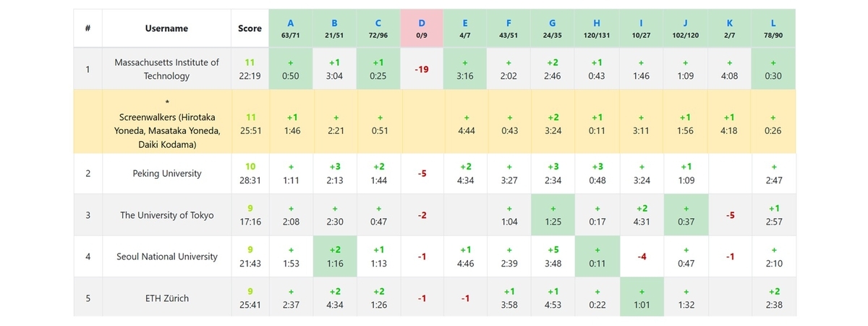Click the Score column header
The width and height of the screenshot is (868, 326).
pyautogui.click(x=250, y=28)
